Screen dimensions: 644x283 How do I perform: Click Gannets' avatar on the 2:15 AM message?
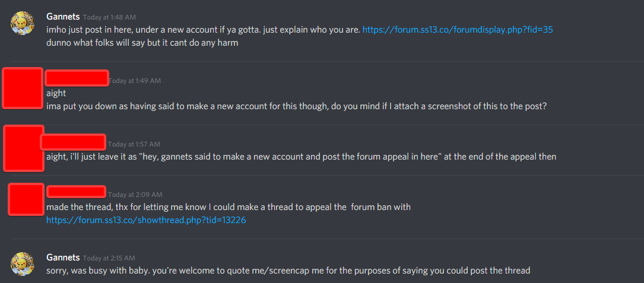(x=22, y=263)
